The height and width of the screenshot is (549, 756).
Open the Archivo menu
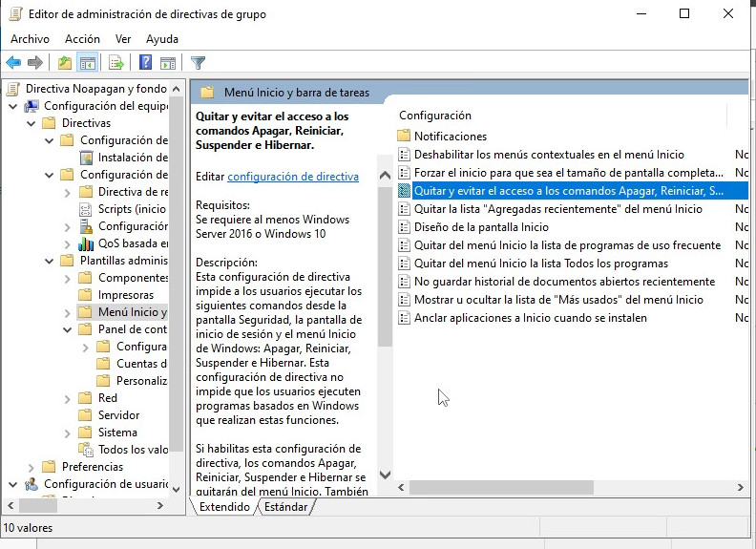coord(30,39)
